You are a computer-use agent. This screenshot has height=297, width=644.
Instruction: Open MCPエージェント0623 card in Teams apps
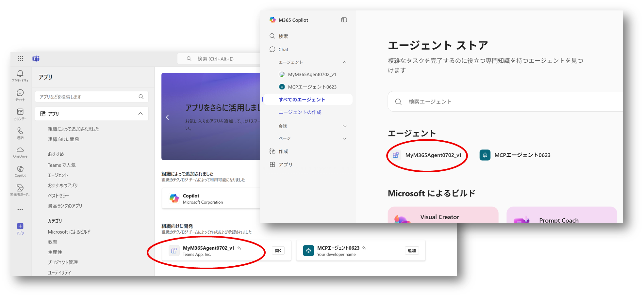(x=361, y=250)
